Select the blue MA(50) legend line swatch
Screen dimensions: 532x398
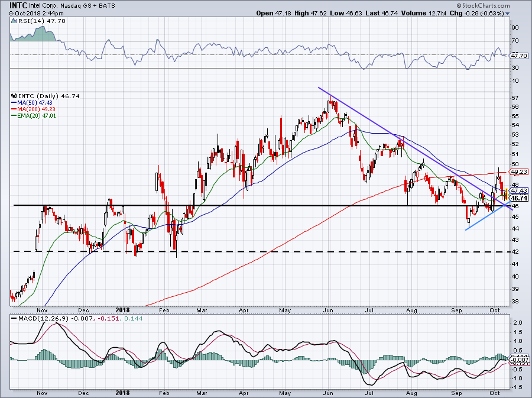pos(14,103)
